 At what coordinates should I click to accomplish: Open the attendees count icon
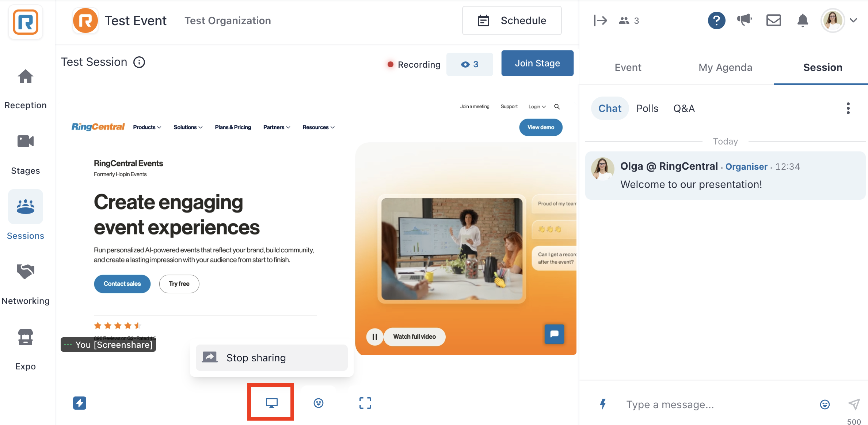point(629,20)
